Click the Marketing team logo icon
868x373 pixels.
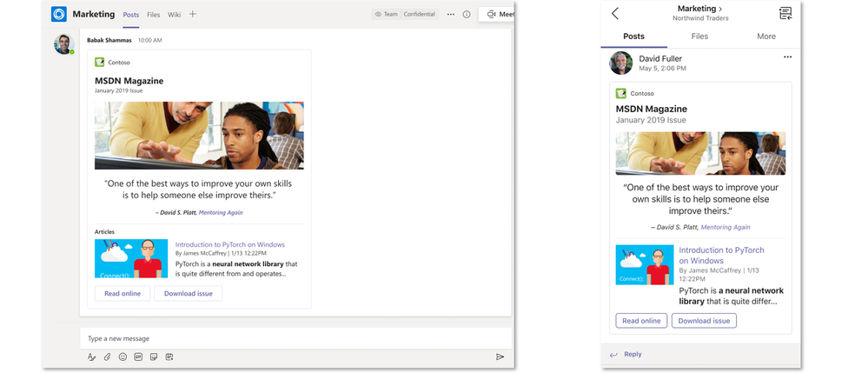point(59,14)
